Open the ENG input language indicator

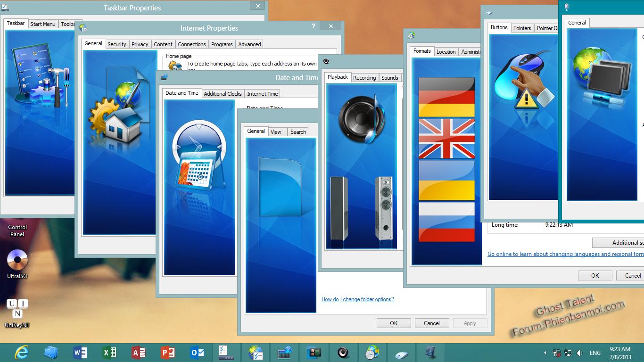click(x=595, y=353)
